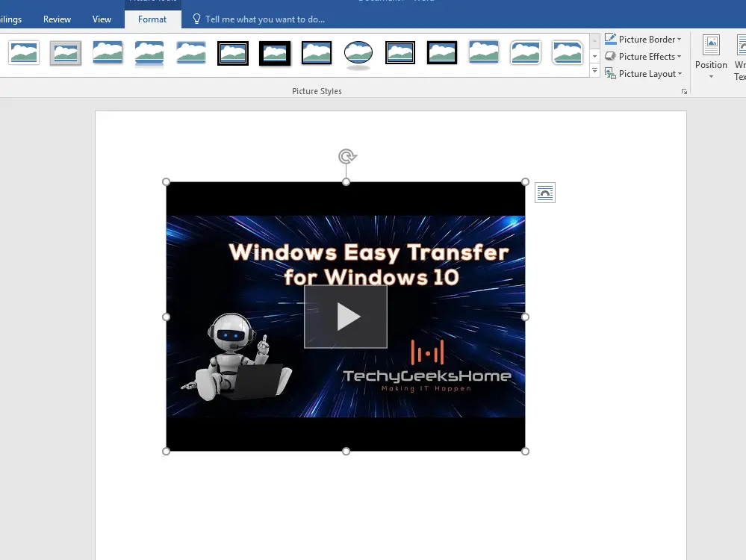Apply the Double Frame Black picture style
Screen dimensions: 746x560
coord(233,53)
